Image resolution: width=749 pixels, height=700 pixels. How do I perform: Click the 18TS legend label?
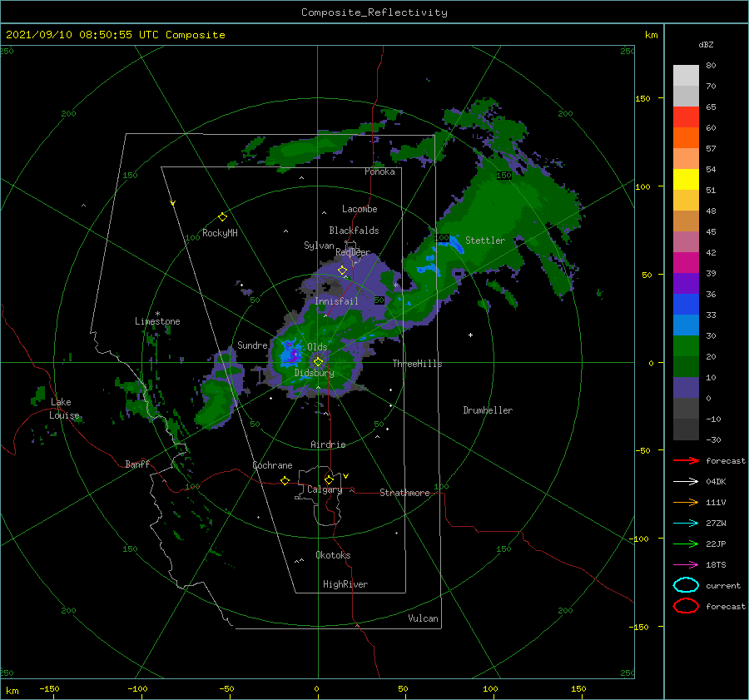coord(716,564)
